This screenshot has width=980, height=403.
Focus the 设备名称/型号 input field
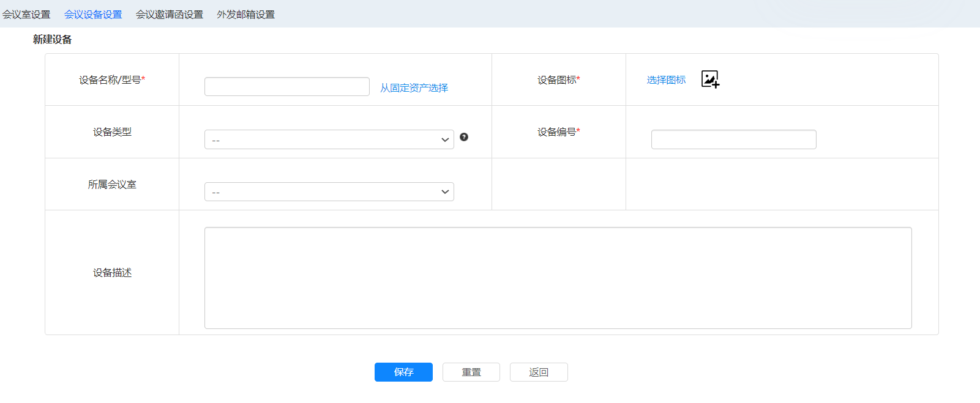click(286, 87)
